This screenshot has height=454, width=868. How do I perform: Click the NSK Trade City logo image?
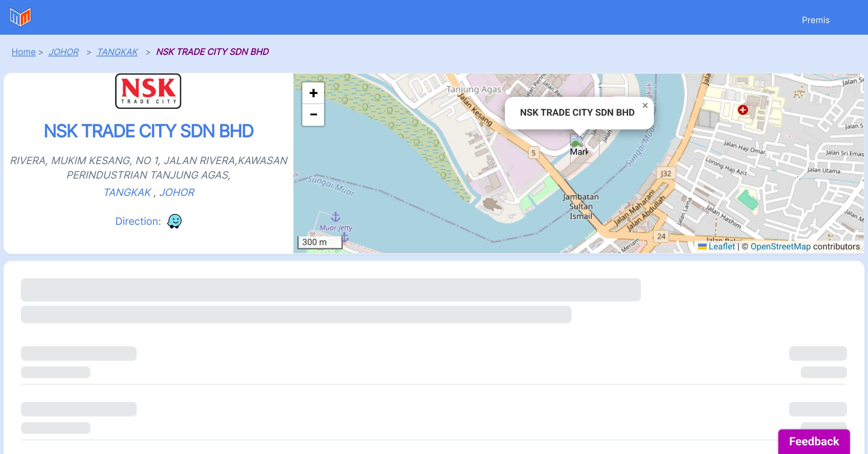coord(148,91)
